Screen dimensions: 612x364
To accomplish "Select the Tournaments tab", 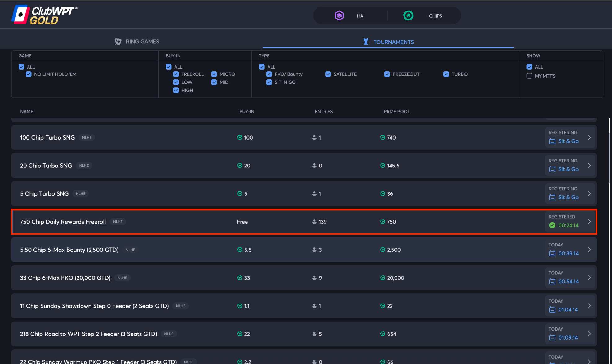I will tap(393, 42).
